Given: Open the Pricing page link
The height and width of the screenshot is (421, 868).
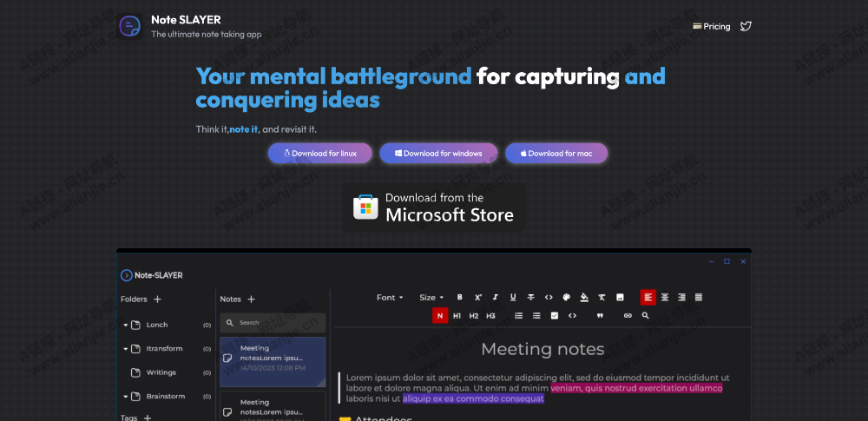Looking at the screenshot, I should [x=712, y=27].
